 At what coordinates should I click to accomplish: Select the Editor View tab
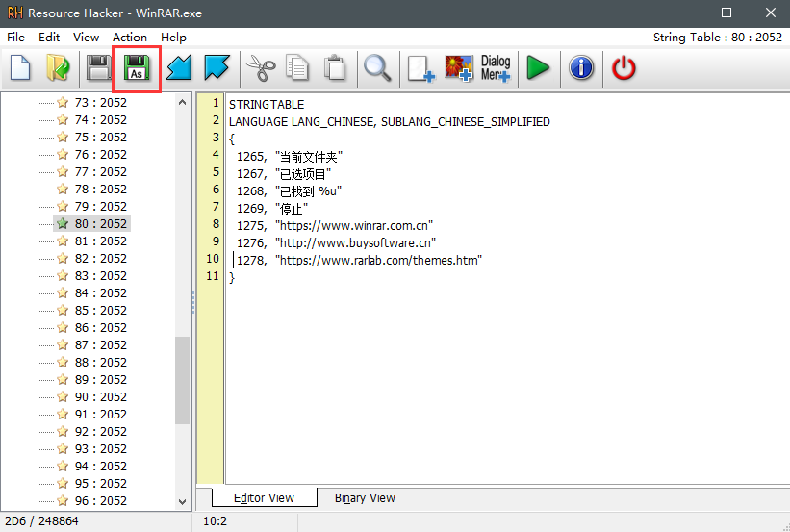point(265,498)
